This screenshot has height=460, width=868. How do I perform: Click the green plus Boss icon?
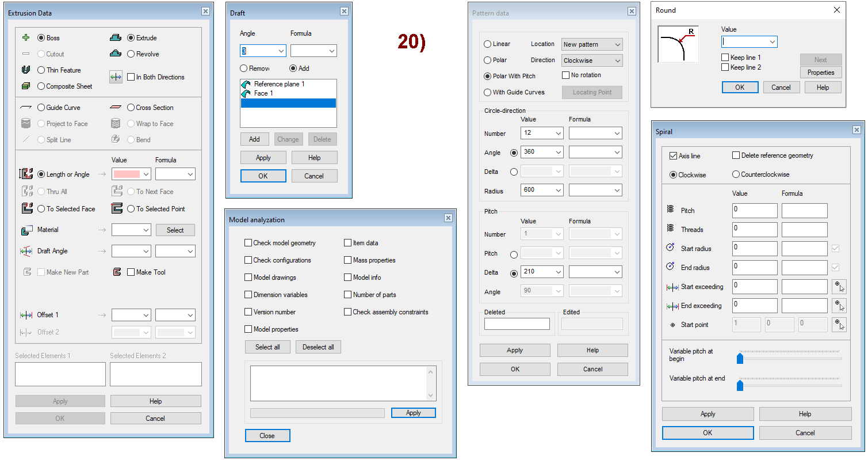25,38
